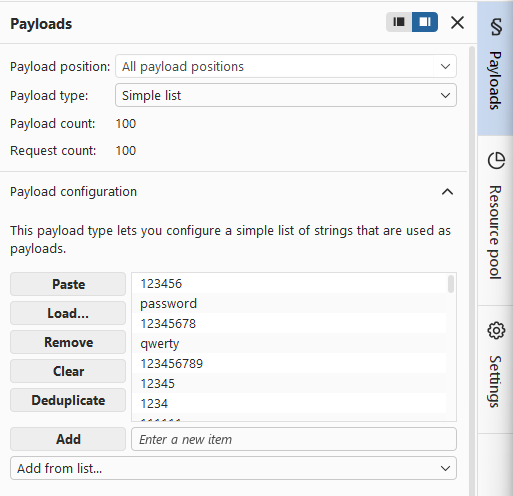513x496 pixels.
Task: Select the '12345' payload entry
Action: (289, 383)
